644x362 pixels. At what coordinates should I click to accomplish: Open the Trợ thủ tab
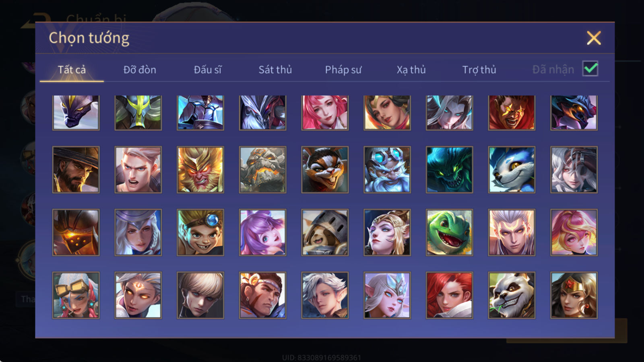[479, 70]
